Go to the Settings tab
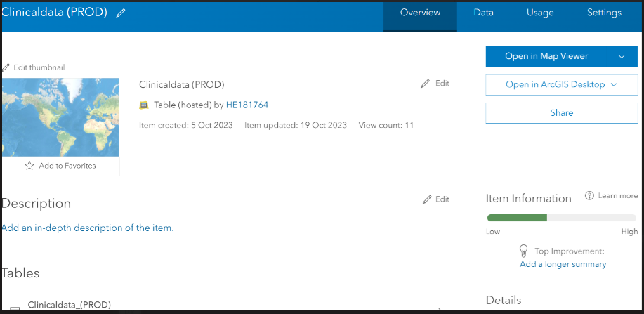This screenshot has width=644, height=314. coord(604,13)
